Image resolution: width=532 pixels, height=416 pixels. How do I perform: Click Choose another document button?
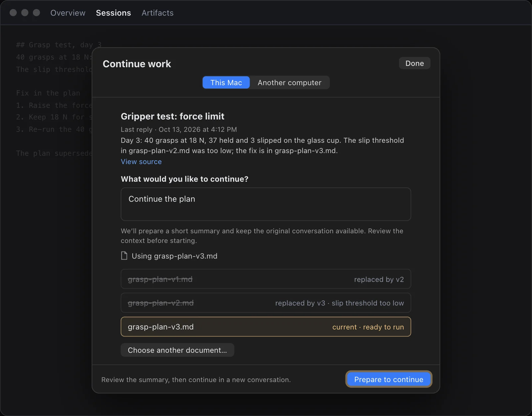177,350
